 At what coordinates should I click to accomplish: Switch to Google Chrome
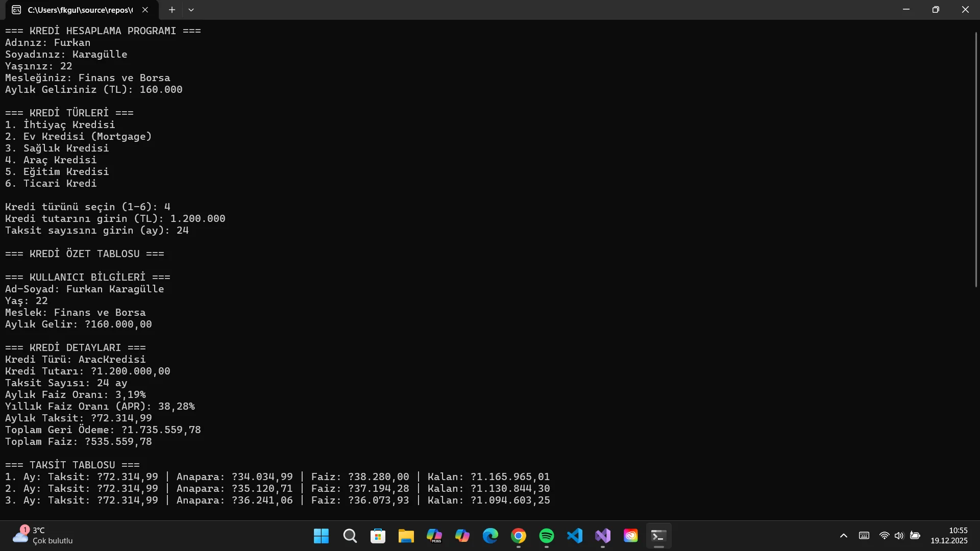click(x=519, y=536)
